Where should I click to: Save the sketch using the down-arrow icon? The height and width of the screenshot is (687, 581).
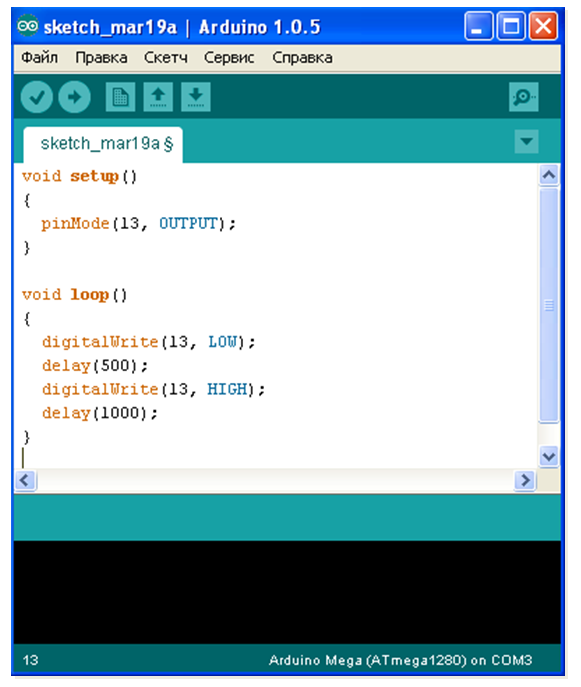(196, 97)
